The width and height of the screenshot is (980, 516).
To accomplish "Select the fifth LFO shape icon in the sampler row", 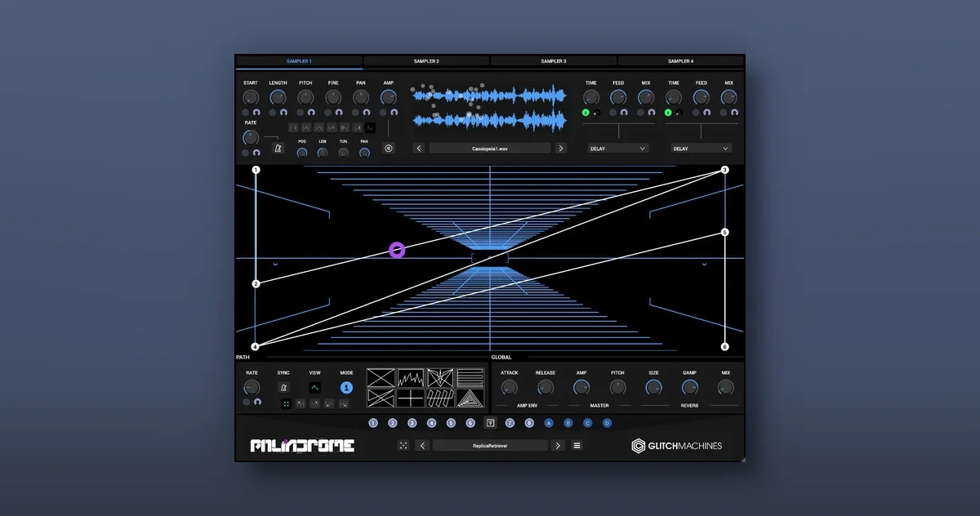I will tap(345, 128).
